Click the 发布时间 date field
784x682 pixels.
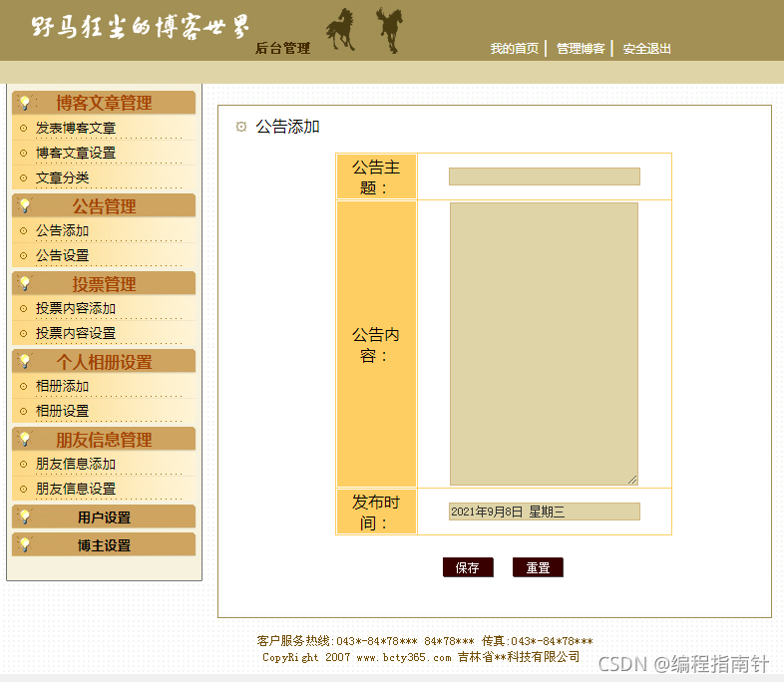pyautogui.click(x=544, y=511)
